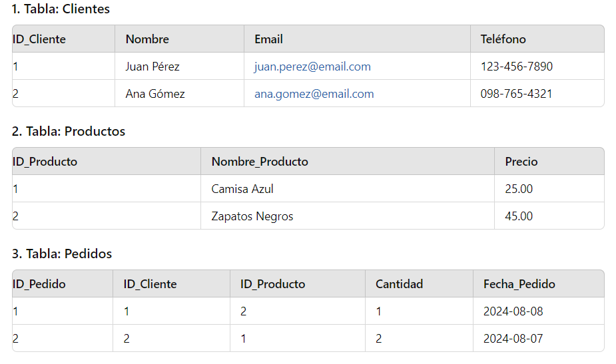Select the Camisa Azul product cell

[242, 189]
